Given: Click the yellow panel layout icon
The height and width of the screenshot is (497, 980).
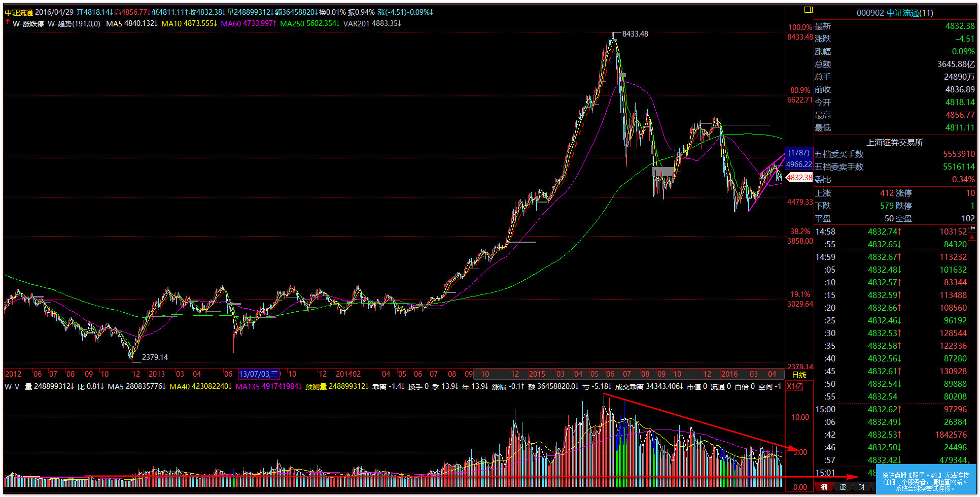Looking at the screenshot, I should tap(808, 10).
